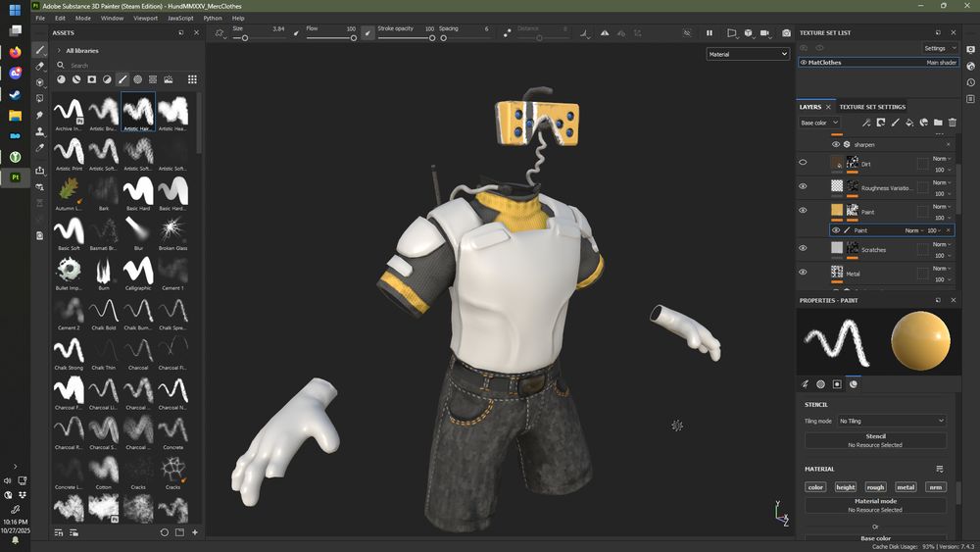Screen dimensions: 980x552
Task: Select the Calligraphic brush thumbnail
Action: coord(138,274)
